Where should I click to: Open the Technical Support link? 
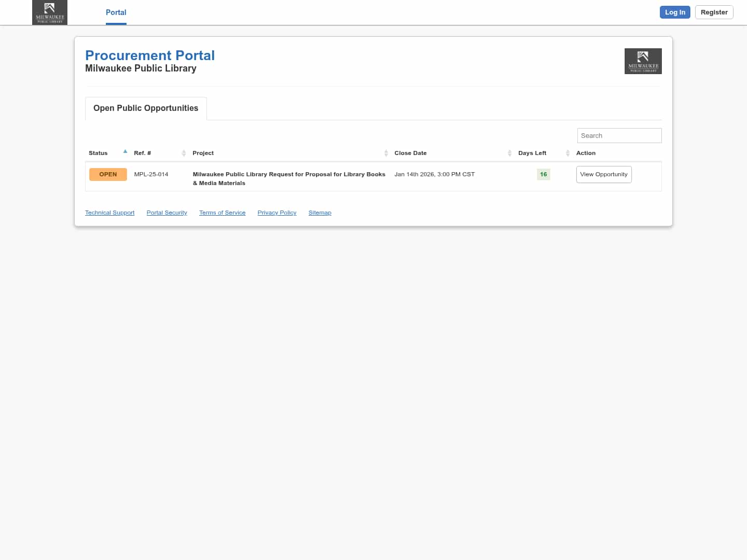[x=109, y=213]
